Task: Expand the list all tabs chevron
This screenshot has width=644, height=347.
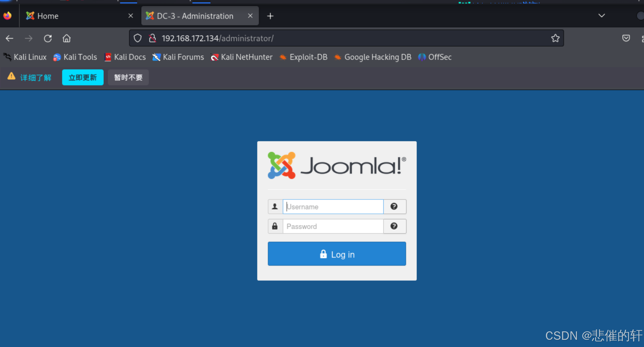Action: pyautogui.click(x=601, y=16)
